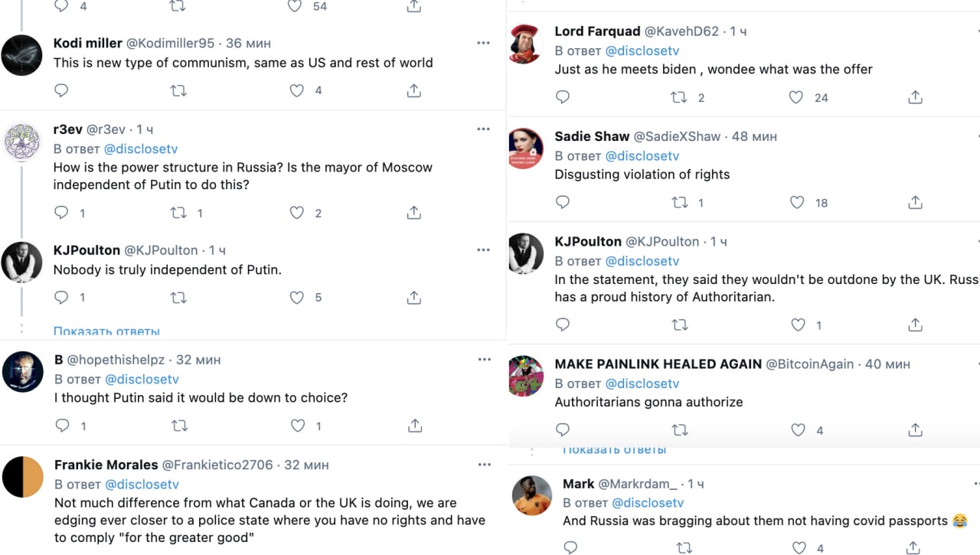Reply to MAKE PAINLINK HEALED AGAIN tweet

tap(563, 430)
